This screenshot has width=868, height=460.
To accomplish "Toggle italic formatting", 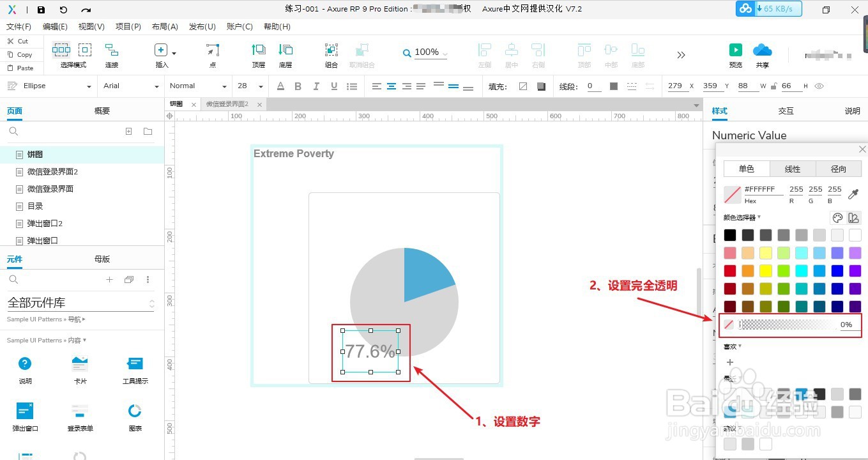I will 316,86.
